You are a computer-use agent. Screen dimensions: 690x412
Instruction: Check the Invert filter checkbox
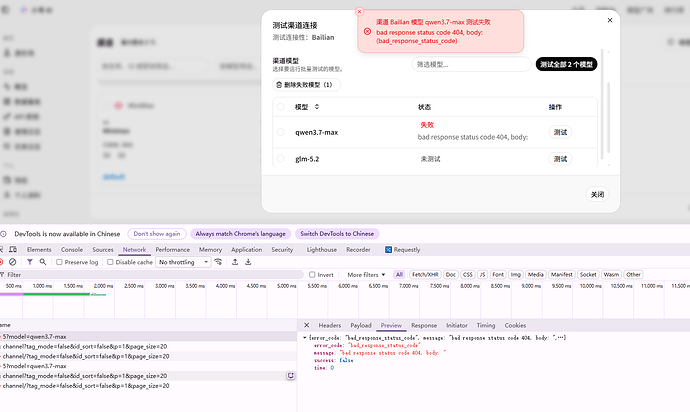click(312, 275)
